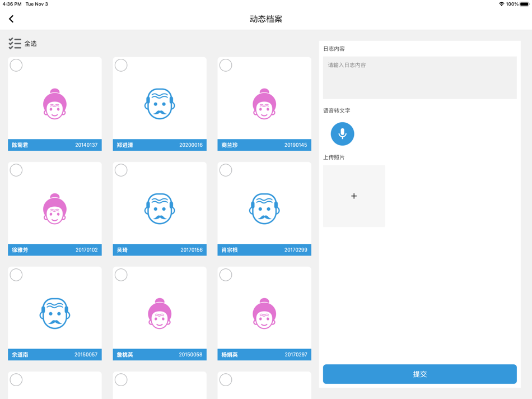Open 徐雅芳's pink avatar
This screenshot has height=399, width=532.
click(x=55, y=209)
